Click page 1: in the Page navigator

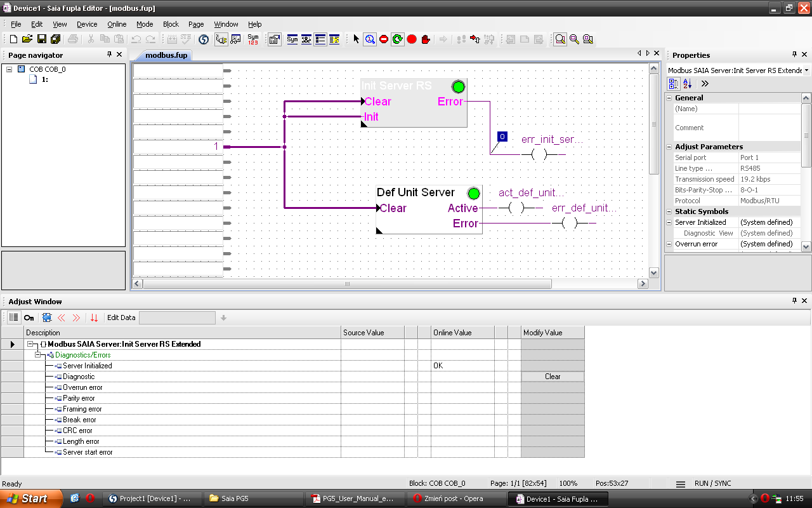[x=45, y=79]
